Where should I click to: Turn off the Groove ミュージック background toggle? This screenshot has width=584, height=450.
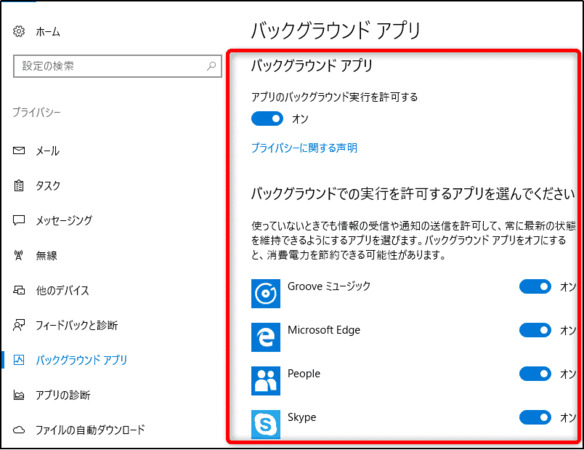(x=535, y=286)
